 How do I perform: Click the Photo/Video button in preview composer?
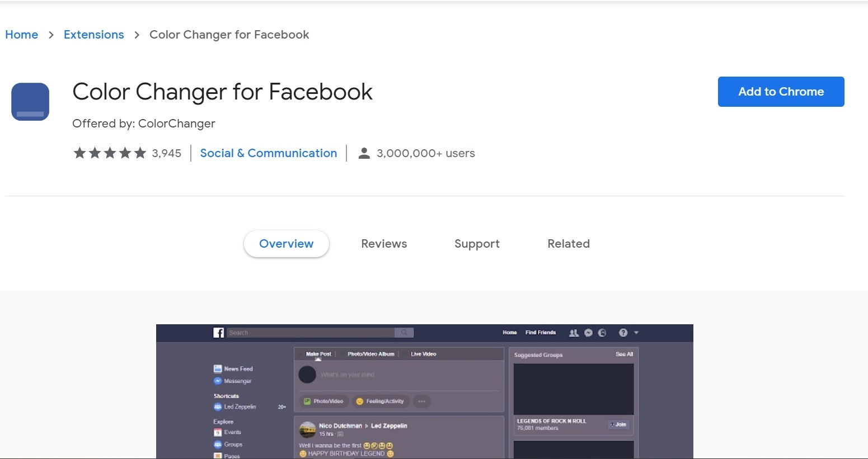tap(324, 401)
